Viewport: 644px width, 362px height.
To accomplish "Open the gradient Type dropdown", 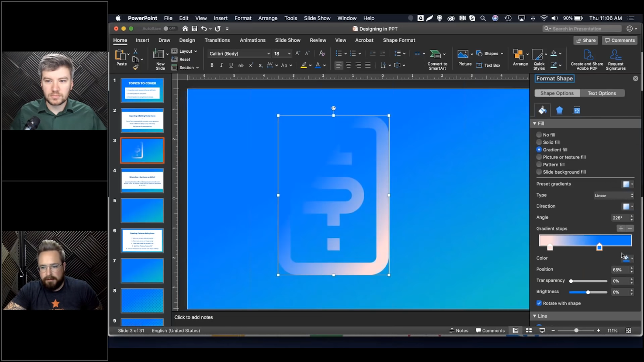I will 614,195.
